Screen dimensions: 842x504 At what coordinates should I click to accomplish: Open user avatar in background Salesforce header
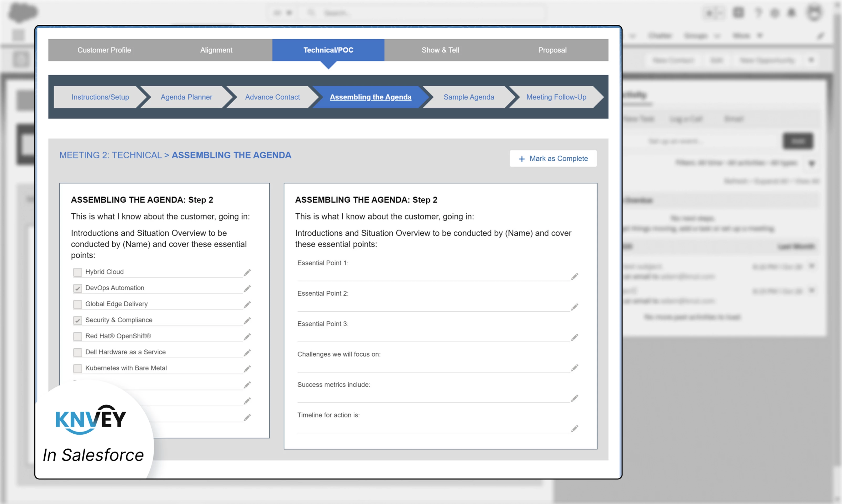pos(814,13)
